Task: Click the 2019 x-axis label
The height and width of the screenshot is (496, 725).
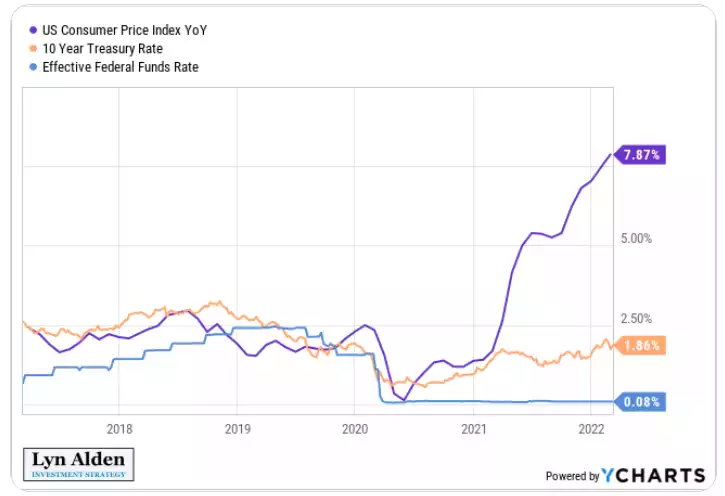Action: (x=236, y=429)
